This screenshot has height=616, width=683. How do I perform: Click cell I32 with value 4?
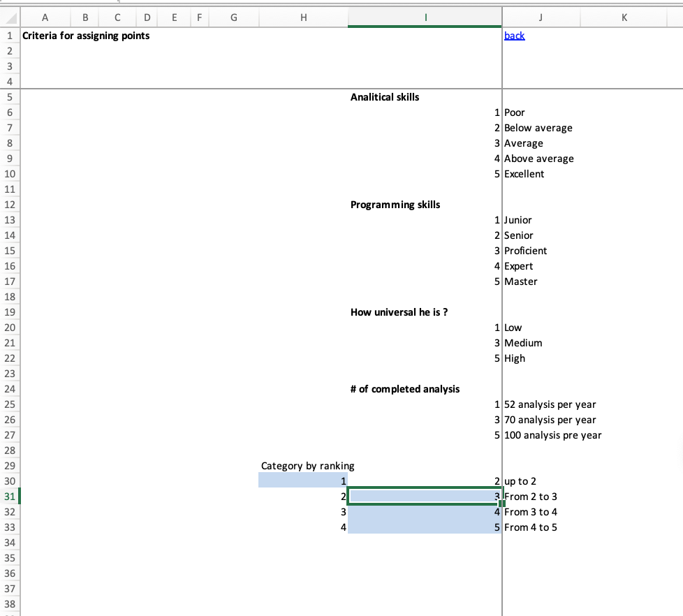tap(425, 512)
